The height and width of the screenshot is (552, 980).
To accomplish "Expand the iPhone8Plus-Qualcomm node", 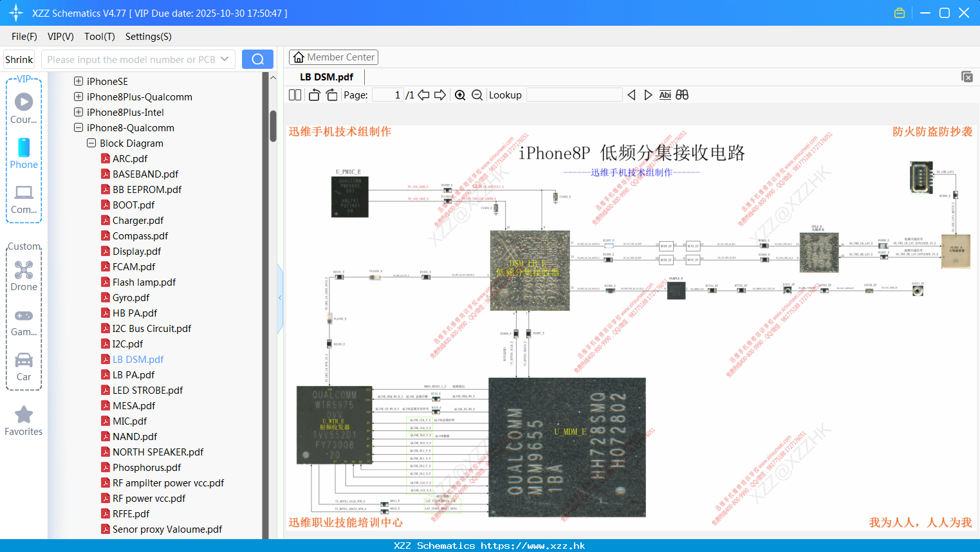I will [79, 97].
